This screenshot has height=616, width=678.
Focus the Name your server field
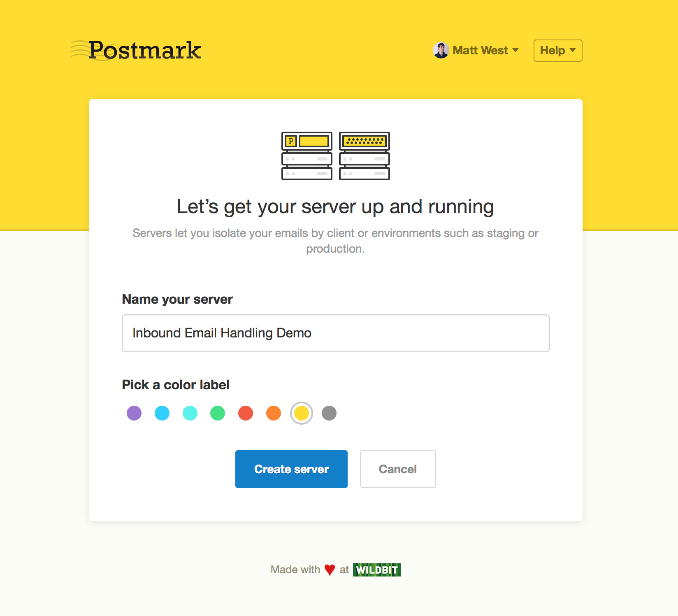click(335, 333)
